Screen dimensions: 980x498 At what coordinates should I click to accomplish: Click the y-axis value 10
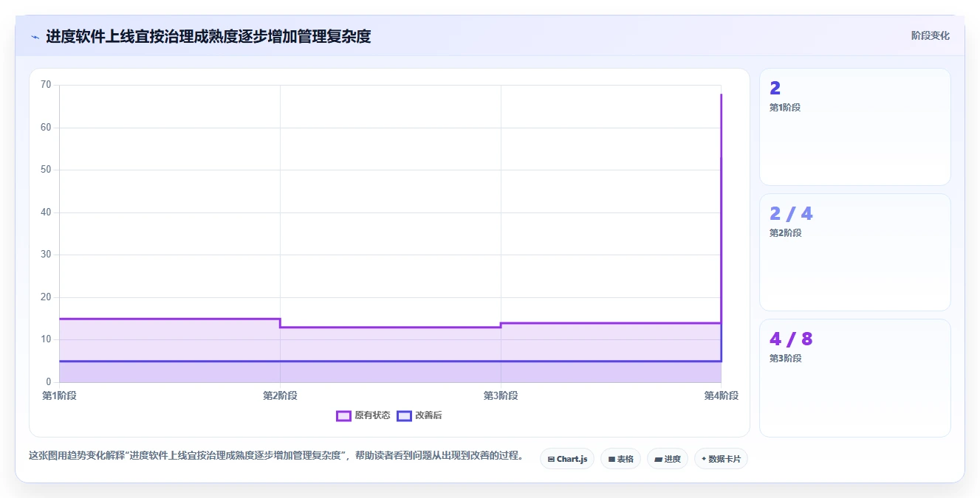[x=46, y=339]
